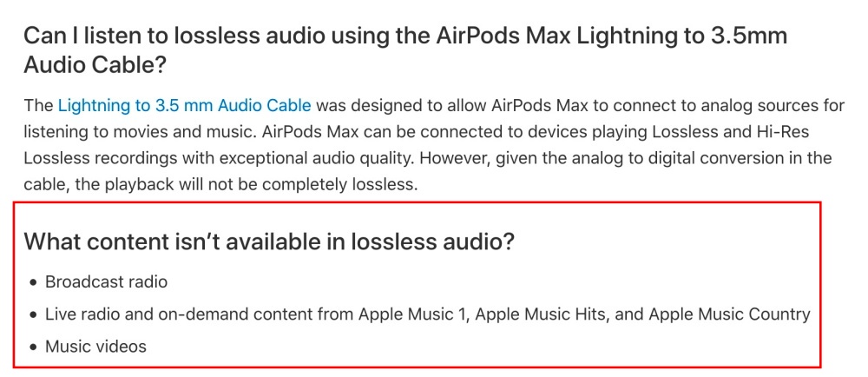Open the Lightning to 3.5 mm Audio Cable link
The width and height of the screenshot is (868, 377).
point(184,105)
